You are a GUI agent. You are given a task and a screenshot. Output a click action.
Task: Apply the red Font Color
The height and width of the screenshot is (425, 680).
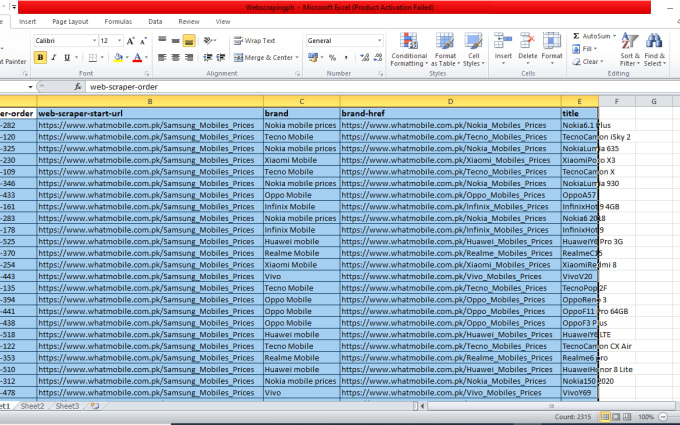coord(137,57)
